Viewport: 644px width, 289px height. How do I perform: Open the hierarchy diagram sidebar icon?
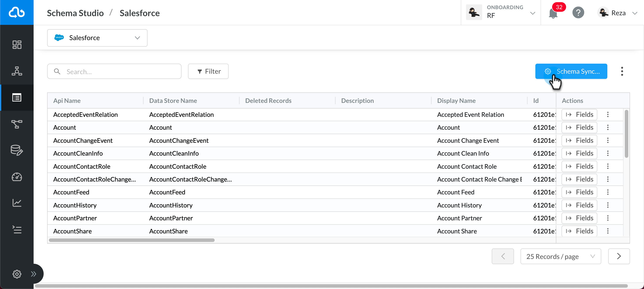(17, 71)
